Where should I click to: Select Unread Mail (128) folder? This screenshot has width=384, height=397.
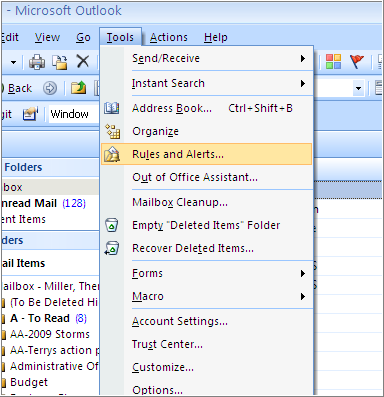pos(50,203)
